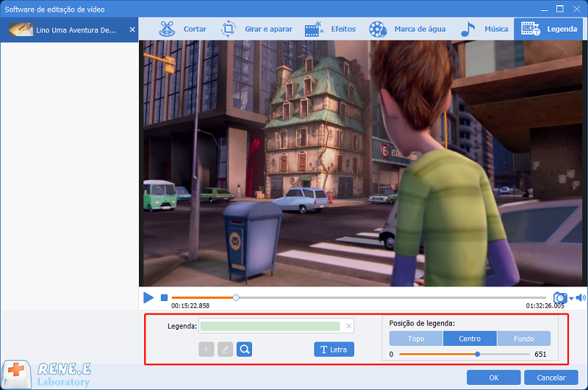Set subtitle position to Fundo
Image resolution: width=588 pixels, height=390 pixels.
524,339
